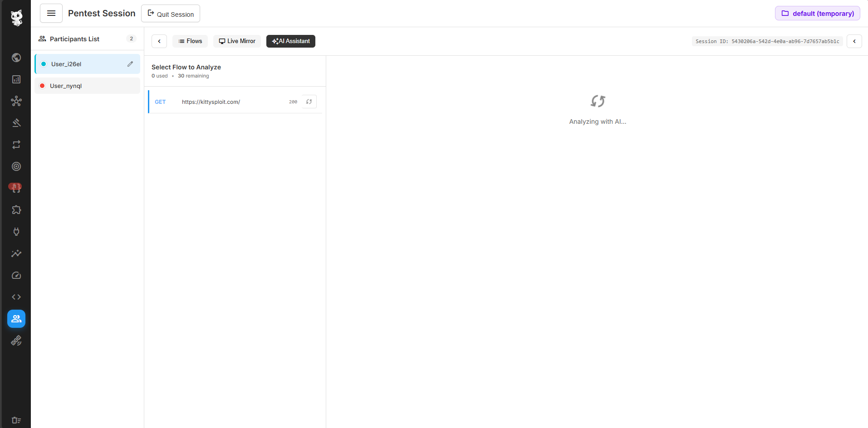Switch to the AI Assistant view
Screen dimensions: 868x428
[290, 41]
